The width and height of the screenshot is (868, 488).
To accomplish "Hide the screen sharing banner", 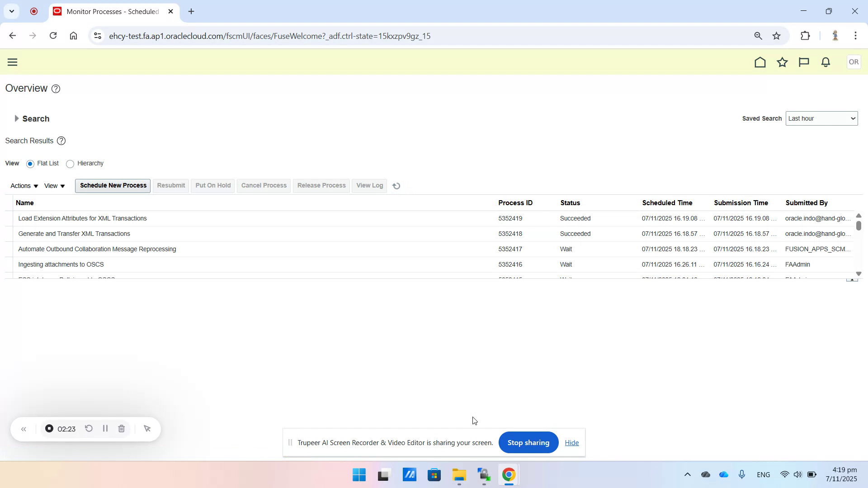I will click(x=571, y=442).
